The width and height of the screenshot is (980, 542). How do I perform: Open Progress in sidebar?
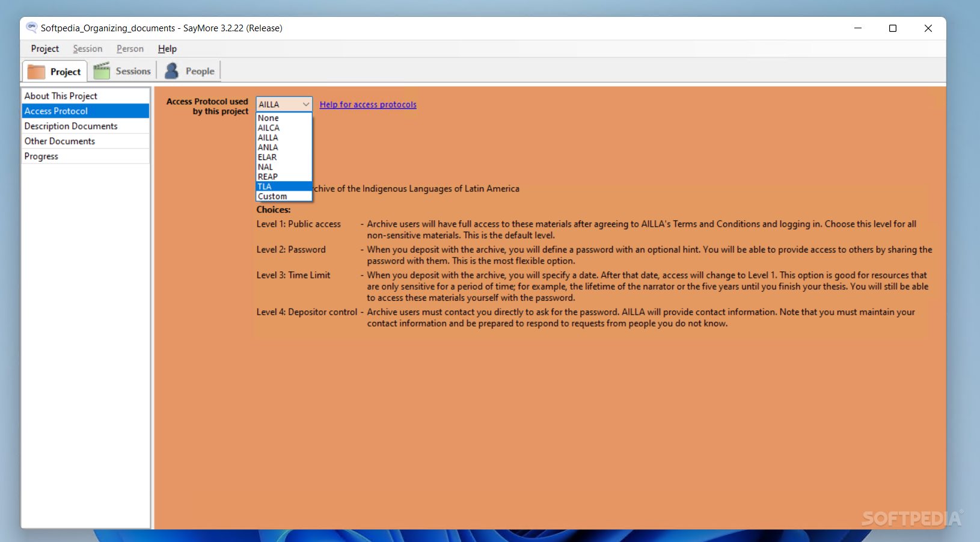click(x=85, y=156)
